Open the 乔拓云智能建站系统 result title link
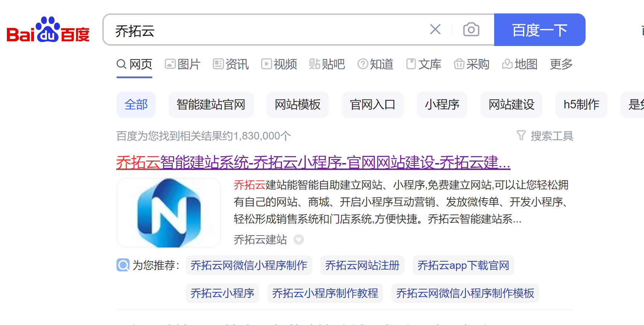The image size is (644, 325). (x=313, y=162)
